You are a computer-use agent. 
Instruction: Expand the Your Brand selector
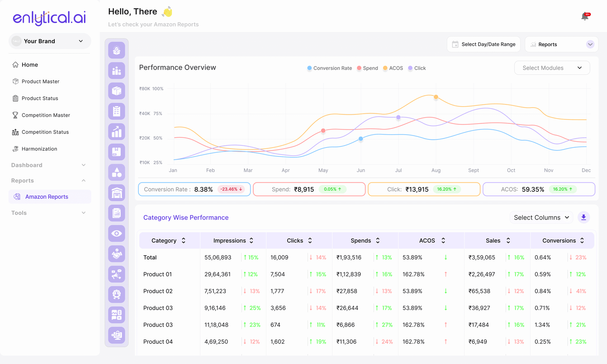tap(50, 41)
